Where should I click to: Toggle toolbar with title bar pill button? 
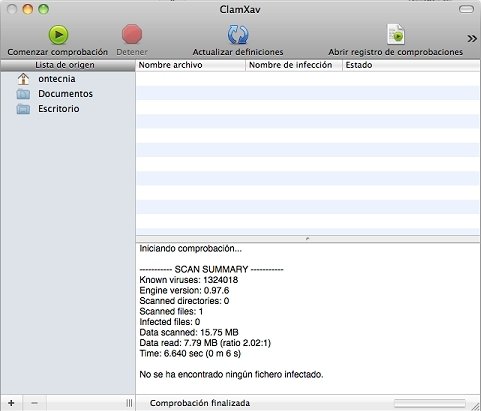pyautogui.click(x=466, y=9)
